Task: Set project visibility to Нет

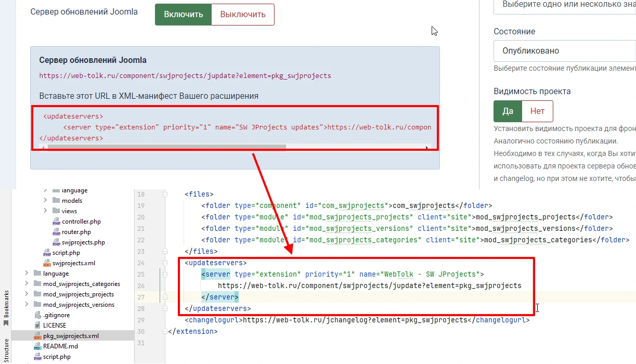Action: click(537, 111)
